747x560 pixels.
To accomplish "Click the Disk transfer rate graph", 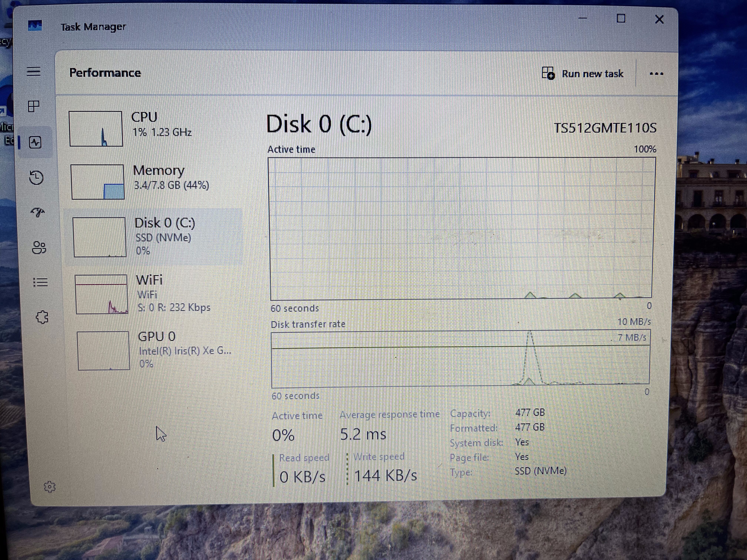I will (461, 359).
